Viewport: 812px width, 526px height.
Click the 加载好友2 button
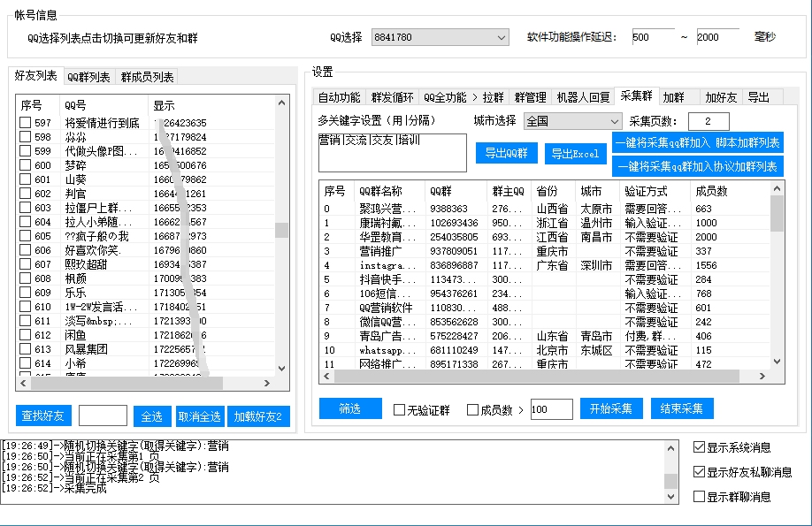pyautogui.click(x=258, y=416)
